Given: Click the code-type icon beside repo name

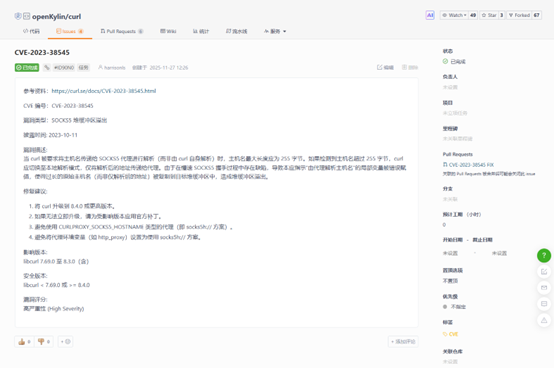Looking at the screenshot, I should [x=26, y=16].
